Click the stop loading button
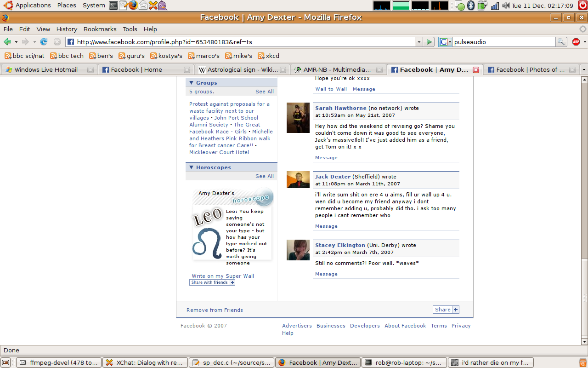588x368 pixels. tap(57, 42)
